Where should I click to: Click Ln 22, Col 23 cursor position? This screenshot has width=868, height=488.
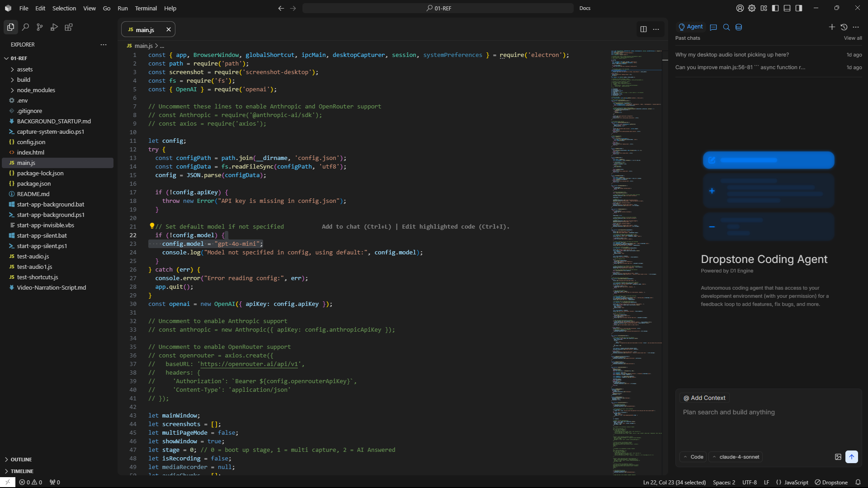click(x=674, y=482)
